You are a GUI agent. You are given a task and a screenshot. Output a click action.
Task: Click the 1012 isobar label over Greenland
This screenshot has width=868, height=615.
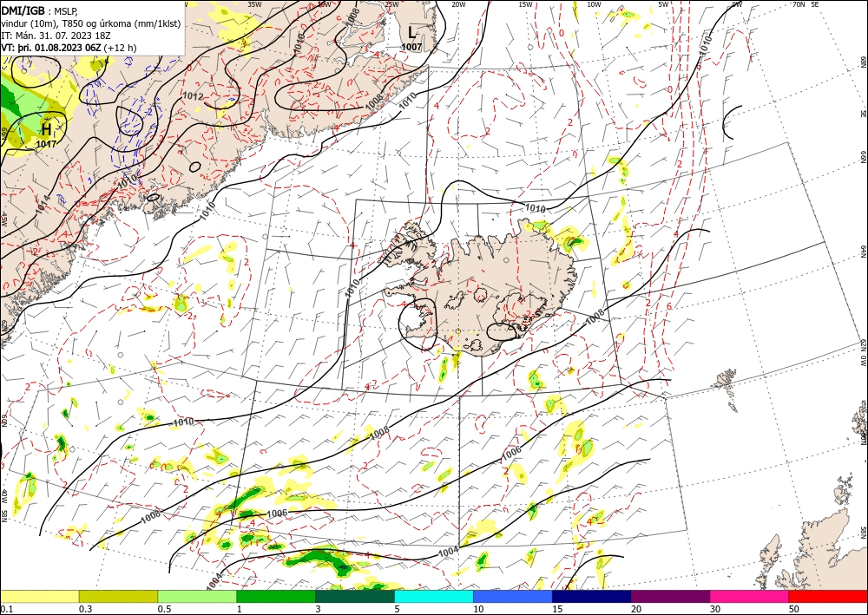(x=193, y=96)
